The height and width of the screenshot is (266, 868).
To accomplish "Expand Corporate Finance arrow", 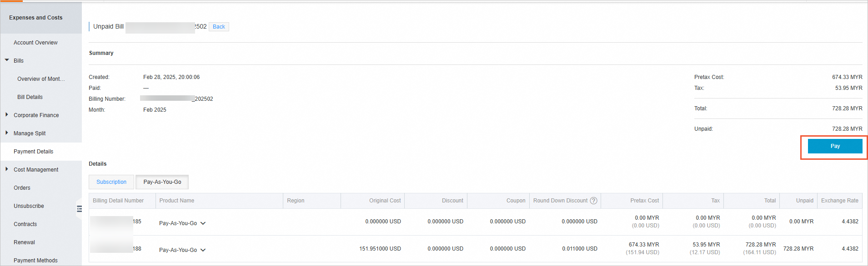I will [x=7, y=115].
